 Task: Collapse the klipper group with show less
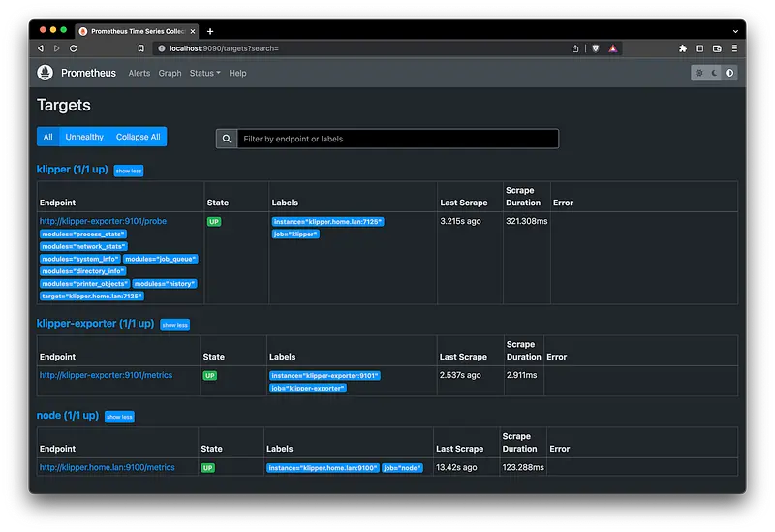coord(129,171)
